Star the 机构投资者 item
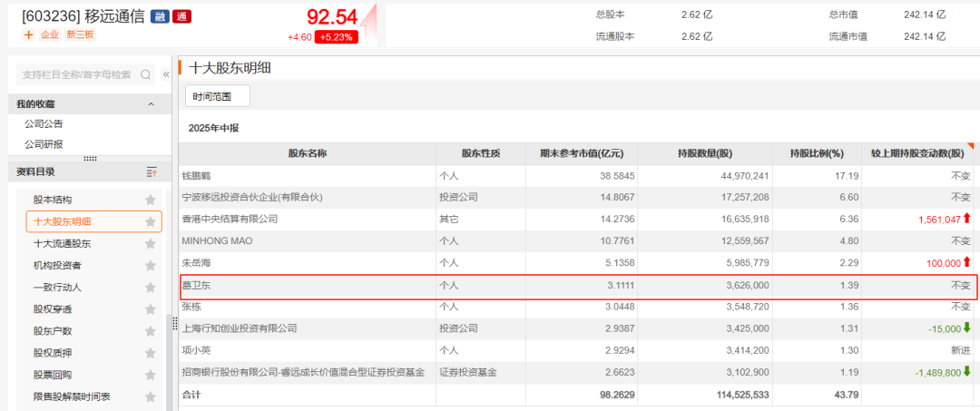The width and height of the screenshot is (980, 411). 150,266
